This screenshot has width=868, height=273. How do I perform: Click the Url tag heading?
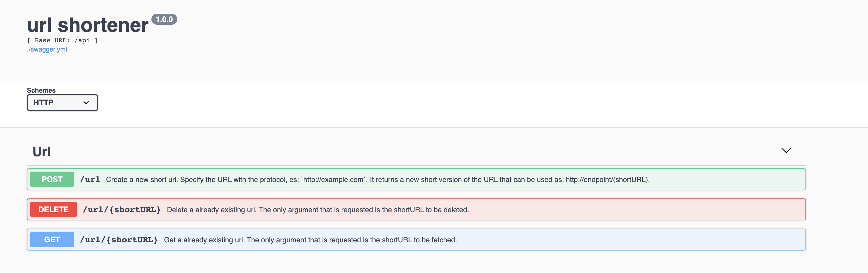[41, 152]
